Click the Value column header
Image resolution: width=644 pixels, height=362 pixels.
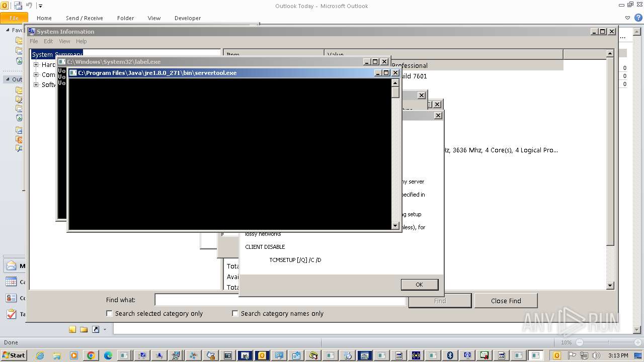[x=444, y=54]
